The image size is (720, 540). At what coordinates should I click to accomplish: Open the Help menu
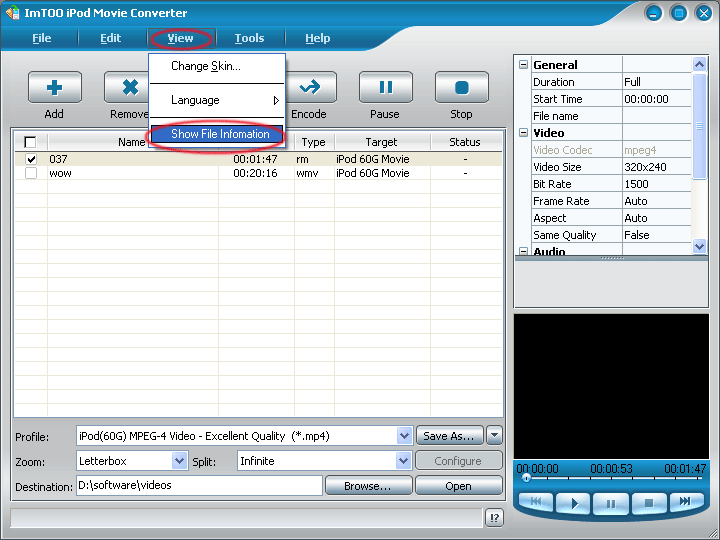pos(318,38)
